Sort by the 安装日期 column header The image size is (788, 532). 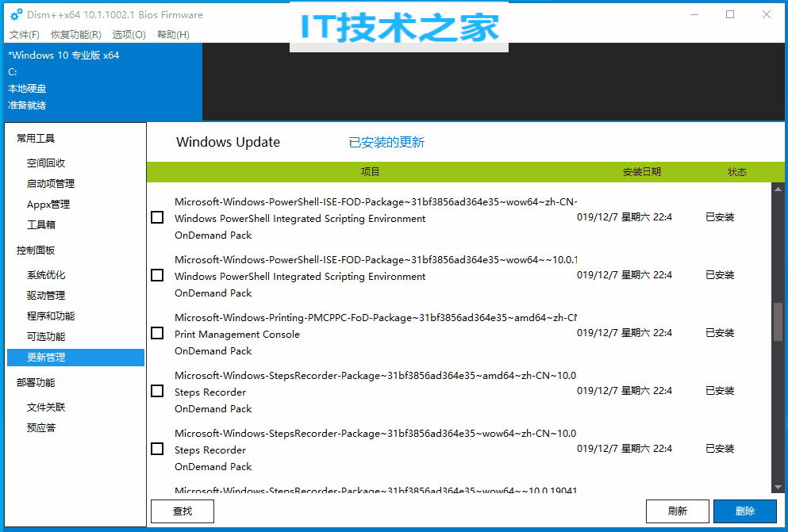pos(642,171)
